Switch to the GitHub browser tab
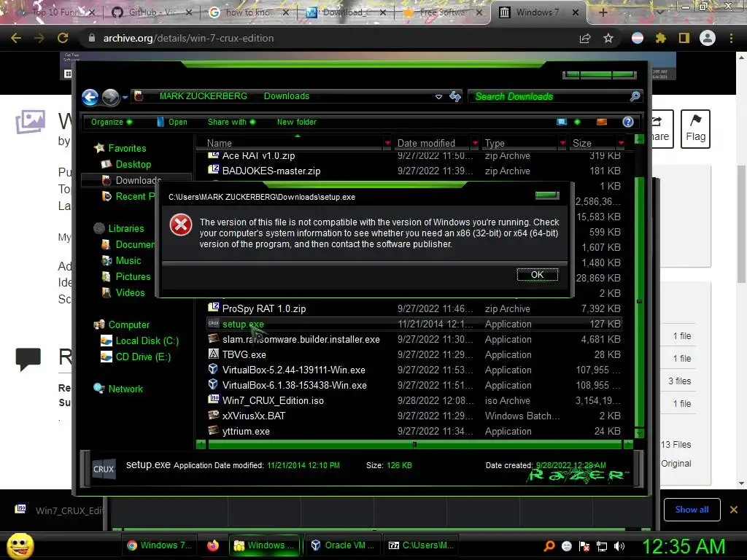Screen dimensions: 747x560 (x=152, y=12)
